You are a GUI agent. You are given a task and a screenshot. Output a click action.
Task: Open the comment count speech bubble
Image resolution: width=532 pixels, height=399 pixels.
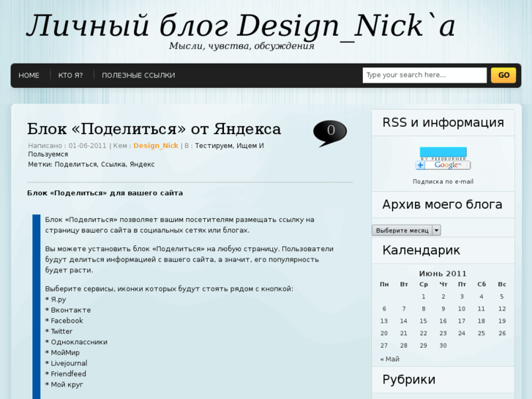point(330,133)
